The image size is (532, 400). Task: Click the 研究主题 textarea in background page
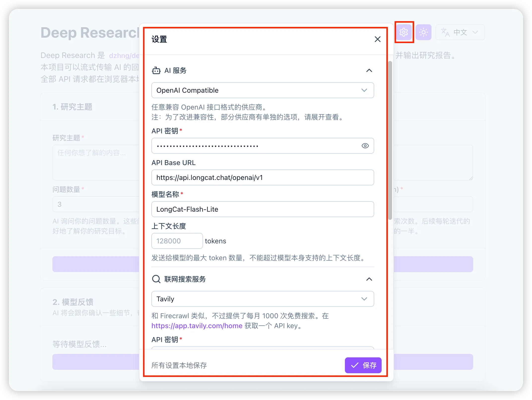point(96,163)
